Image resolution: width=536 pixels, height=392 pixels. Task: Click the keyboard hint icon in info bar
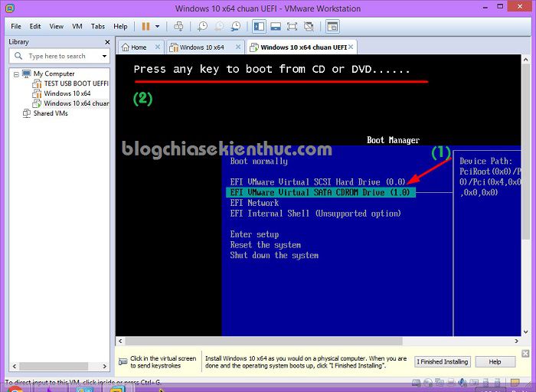[x=123, y=361]
